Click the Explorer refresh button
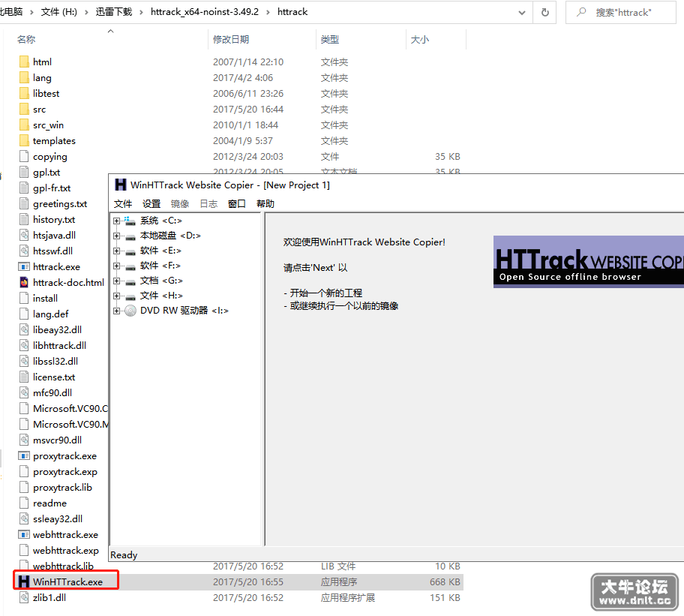The height and width of the screenshot is (616, 684). tap(544, 12)
